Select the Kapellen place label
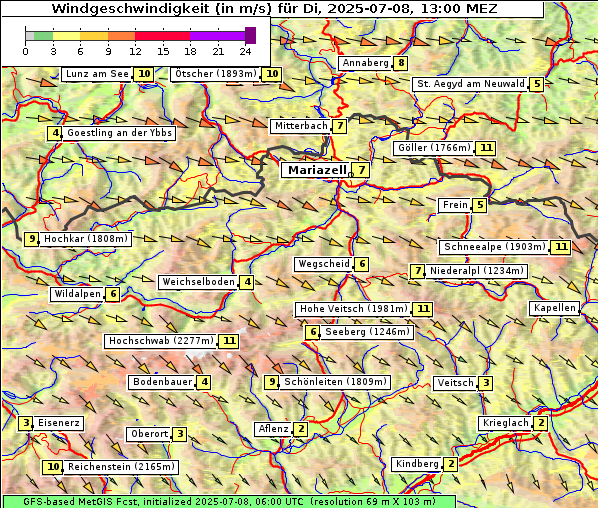The width and height of the screenshot is (598, 508). pos(555,308)
